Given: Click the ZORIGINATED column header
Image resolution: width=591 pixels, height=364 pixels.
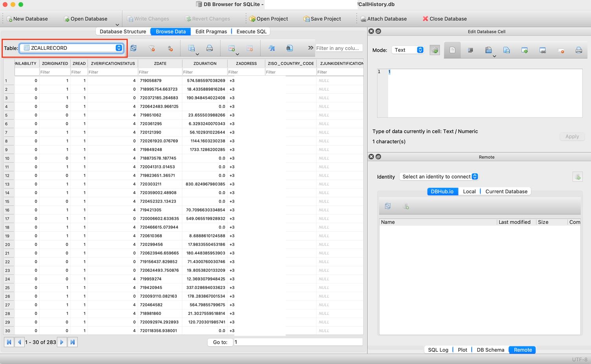Looking at the screenshot, I should point(55,63).
